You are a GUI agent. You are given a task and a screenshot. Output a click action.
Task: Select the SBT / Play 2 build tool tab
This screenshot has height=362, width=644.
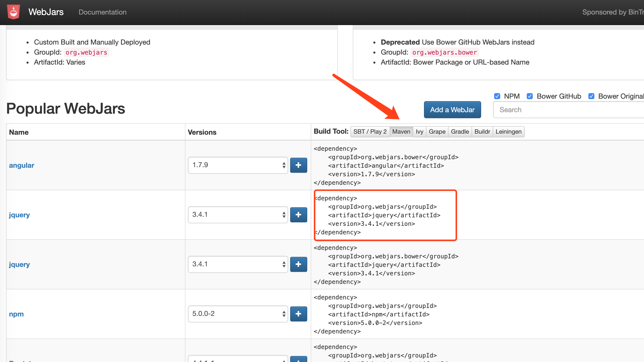(x=370, y=131)
